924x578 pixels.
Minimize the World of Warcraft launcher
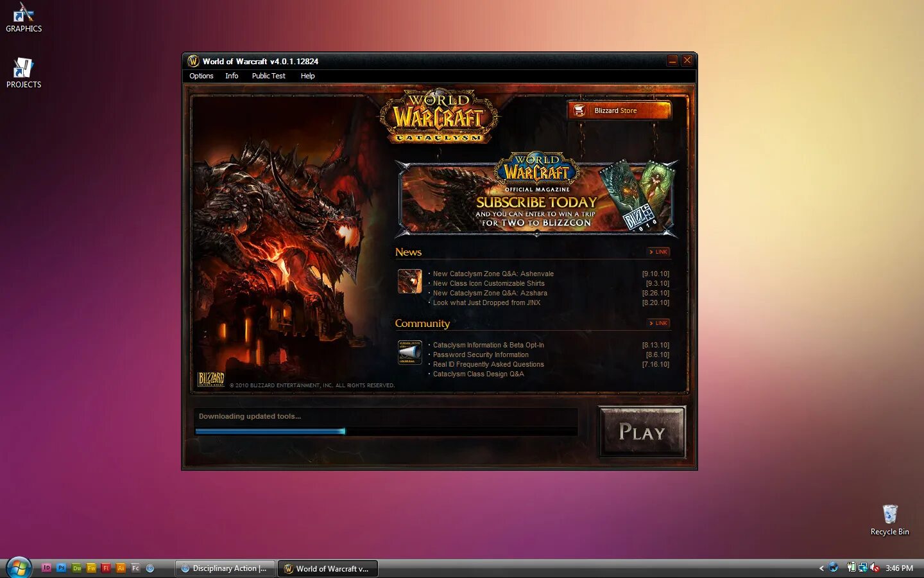click(672, 60)
